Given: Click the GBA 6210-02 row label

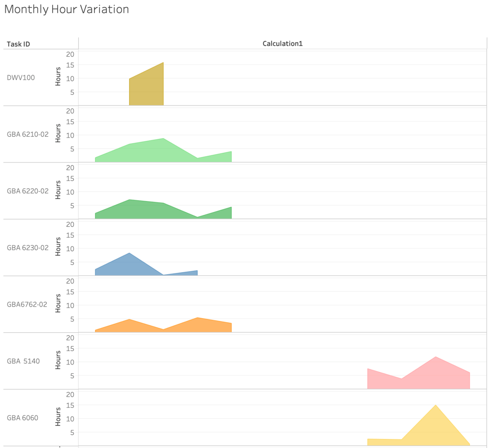Looking at the screenshot, I should point(28,134).
